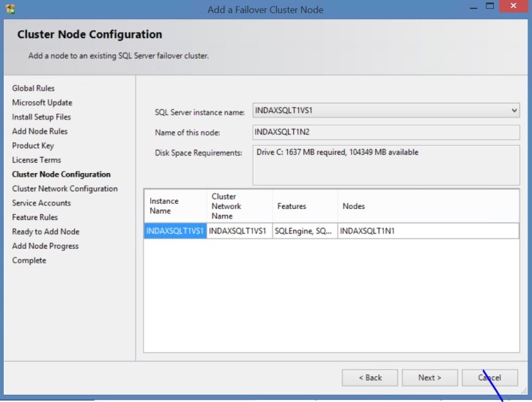This screenshot has height=402, width=532.
Task: Open License Terms step
Action: point(37,160)
